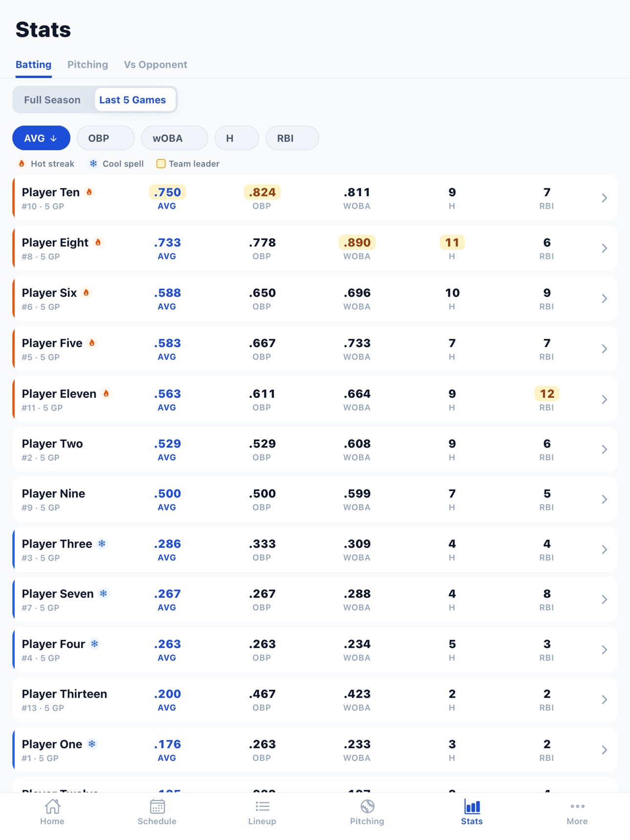Tap the Stats bar chart icon
The height and width of the screenshot is (840, 630).
tap(472, 806)
